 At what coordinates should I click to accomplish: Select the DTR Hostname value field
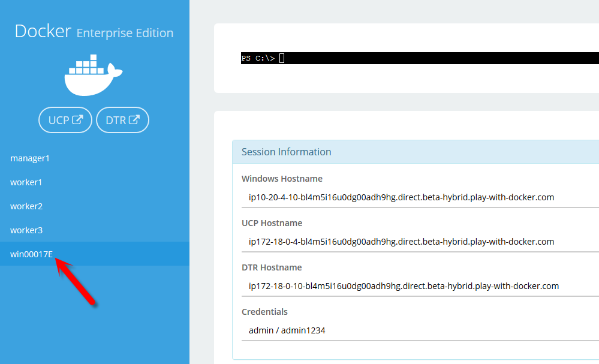(x=420, y=286)
